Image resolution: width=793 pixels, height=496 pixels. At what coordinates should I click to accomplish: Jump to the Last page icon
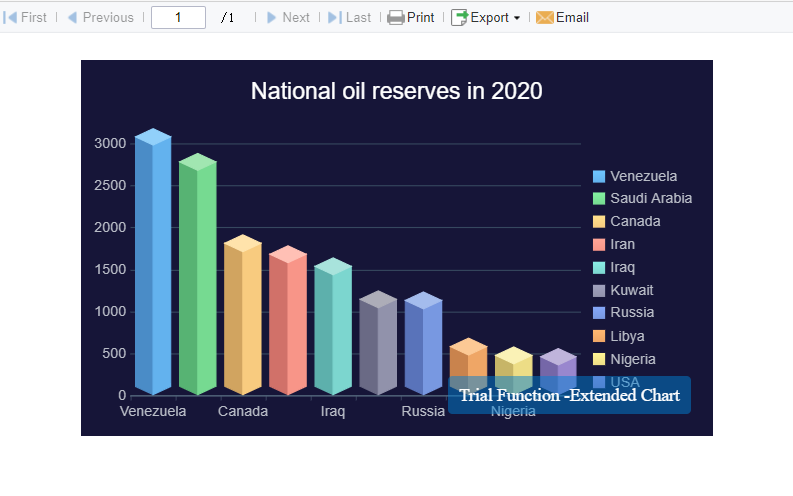pyautogui.click(x=335, y=18)
